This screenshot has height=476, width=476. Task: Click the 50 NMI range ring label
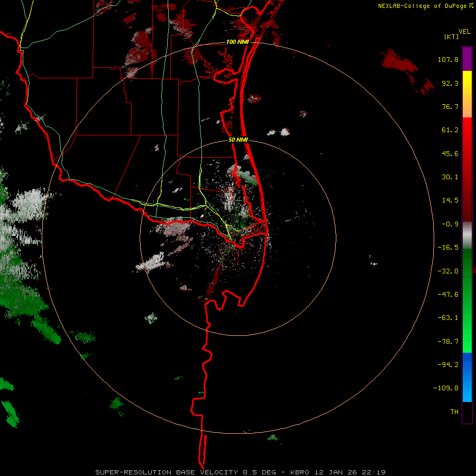[238, 140]
